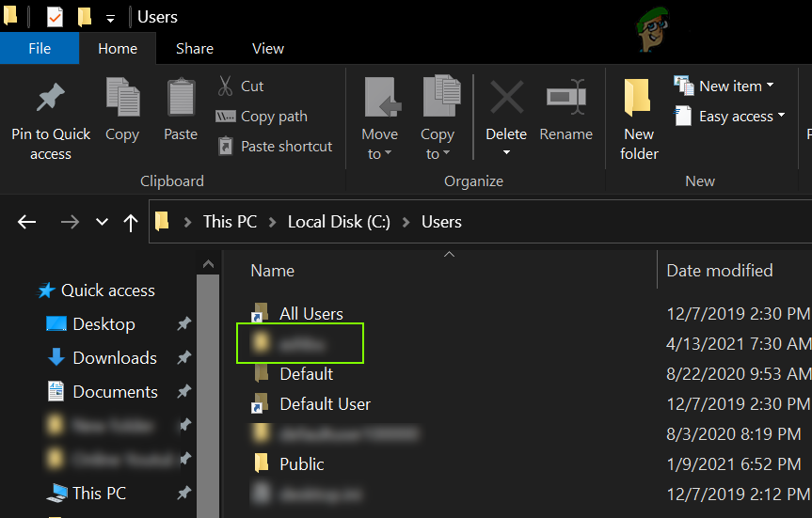This screenshot has width=812, height=518.
Task: Click the Paste icon in the ribbon
Action: coord(181,98)
